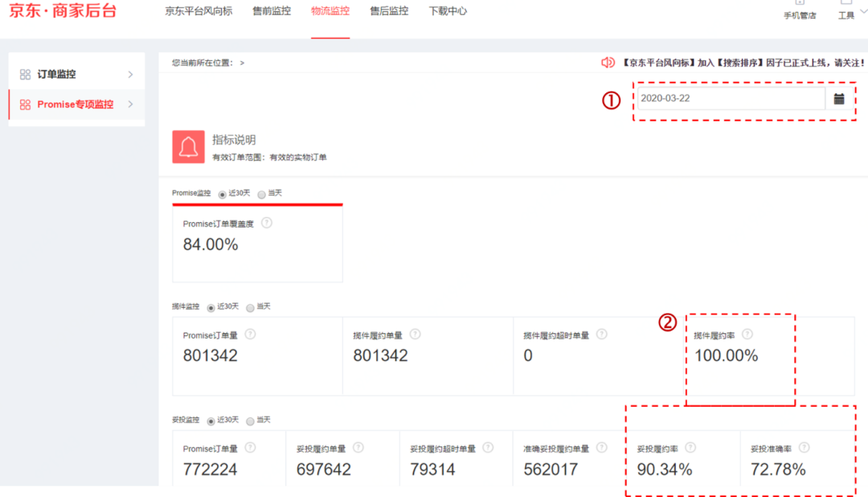
Task: Click the 揽件履约单量 801342 value
Action: point(380,355)
